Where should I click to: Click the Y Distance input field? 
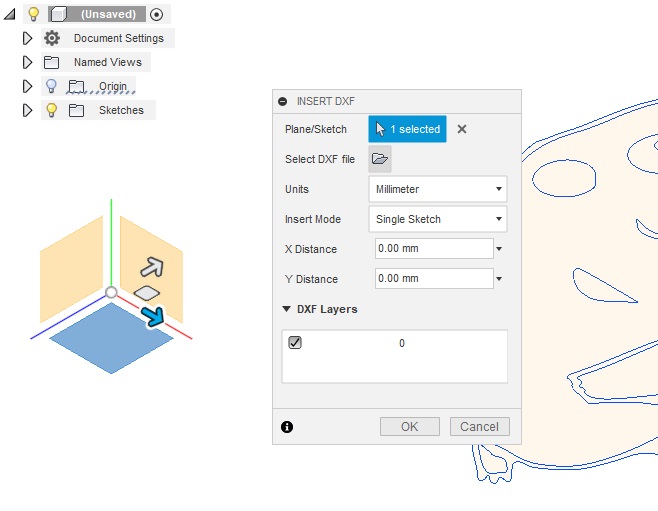tap(434, 279)
